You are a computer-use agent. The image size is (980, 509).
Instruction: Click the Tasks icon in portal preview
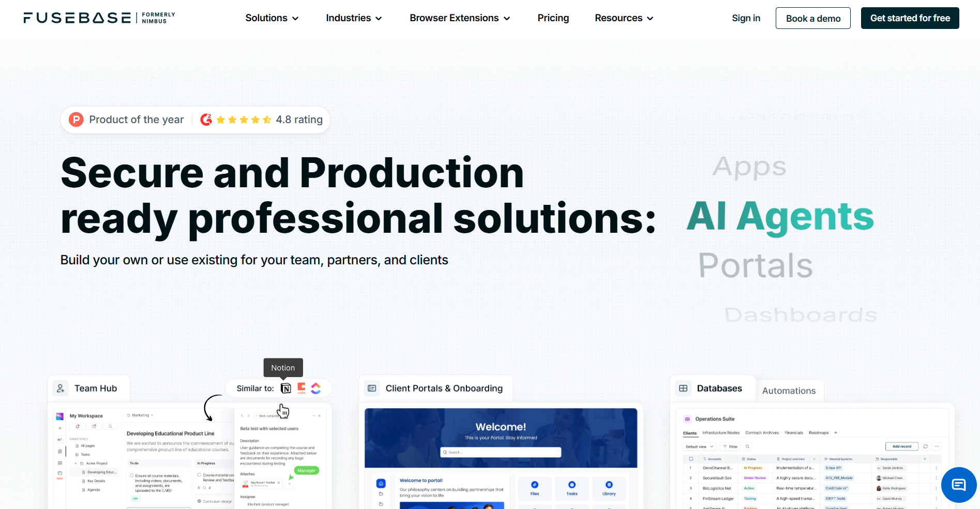click(572, 485)
